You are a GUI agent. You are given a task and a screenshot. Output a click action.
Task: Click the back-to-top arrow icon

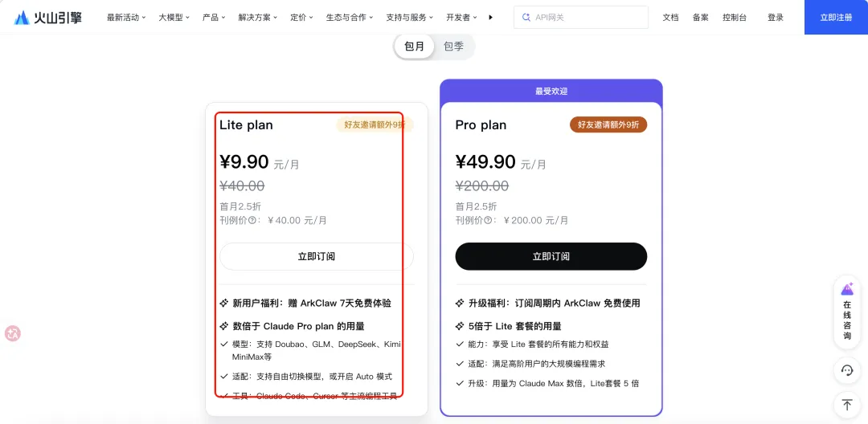847,405
